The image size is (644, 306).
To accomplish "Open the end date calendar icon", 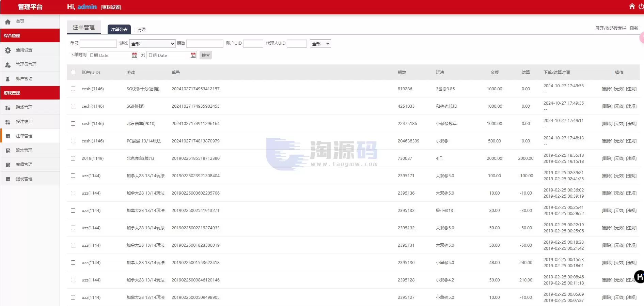I will point(193,55).
